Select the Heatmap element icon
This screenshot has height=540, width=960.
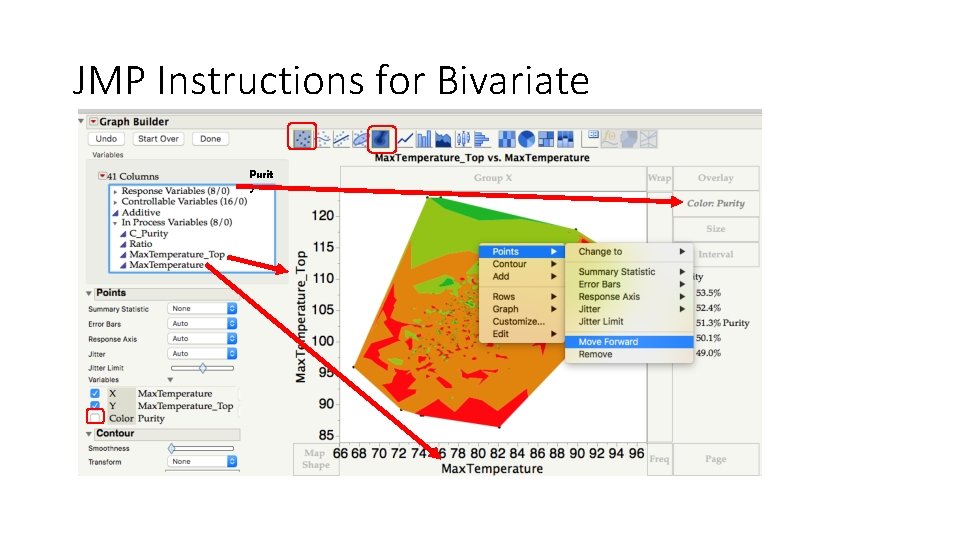(507, 140)
